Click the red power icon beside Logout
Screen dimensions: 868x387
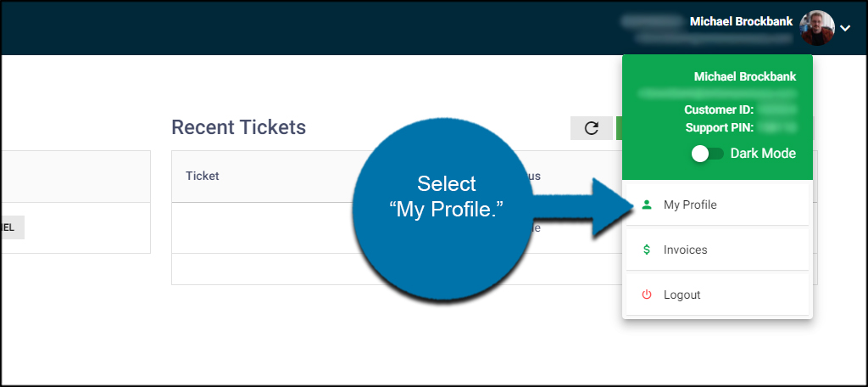point(647,294)
